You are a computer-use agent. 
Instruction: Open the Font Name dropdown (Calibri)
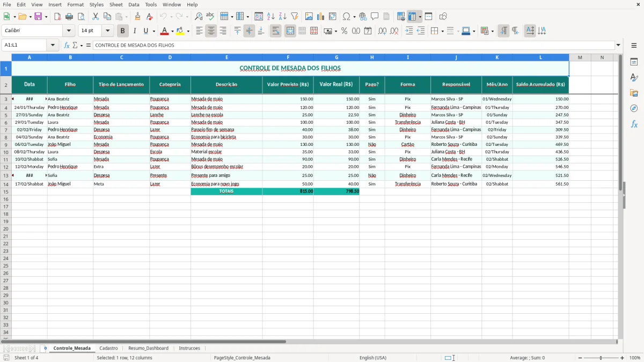click(69, 31)
